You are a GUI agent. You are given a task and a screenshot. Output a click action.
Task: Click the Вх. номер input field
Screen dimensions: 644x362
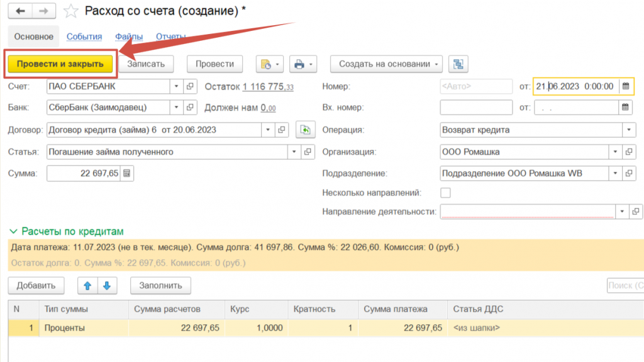click(475, 108)
